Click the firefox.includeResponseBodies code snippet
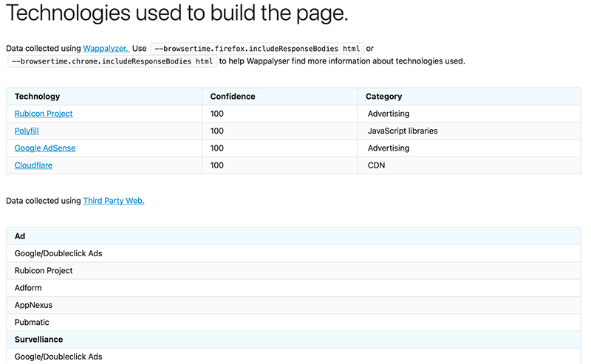591x364 pixels. pos(257,49)
